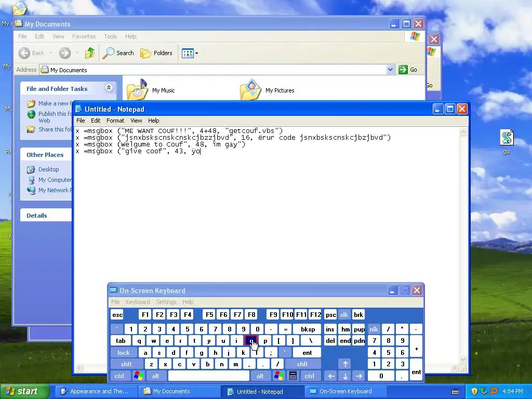Expand the Address bar dropdown arrow
The width and height of the screenshot is (532, 399).
tap(390, 70)
